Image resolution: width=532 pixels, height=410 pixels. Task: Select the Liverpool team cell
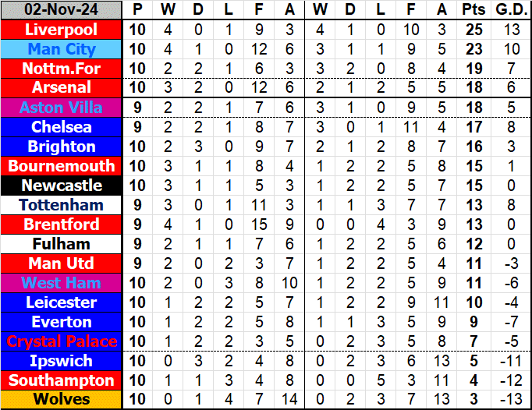62,30
